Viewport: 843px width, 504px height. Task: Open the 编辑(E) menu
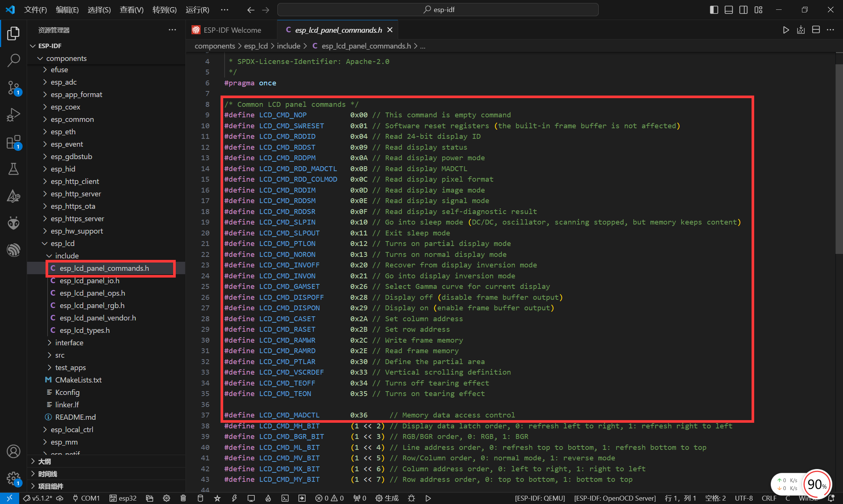click(67, 10)
